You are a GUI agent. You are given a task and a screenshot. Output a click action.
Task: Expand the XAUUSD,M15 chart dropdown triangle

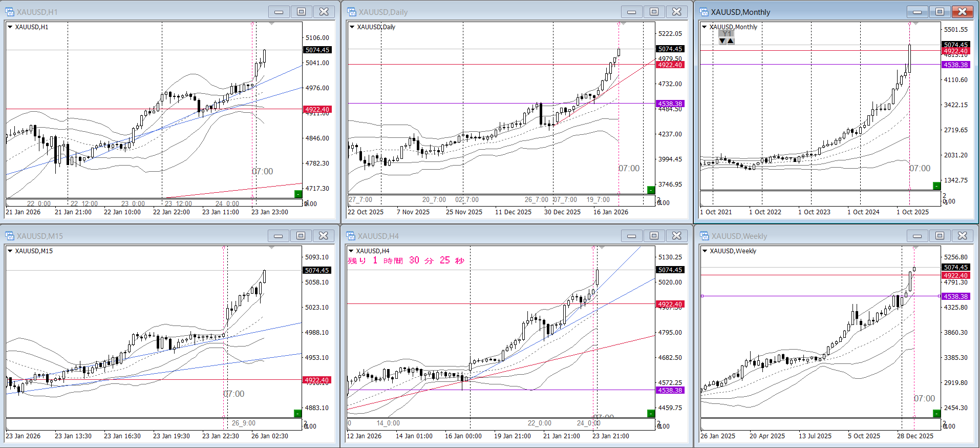pyautogui.click(x=10, y=251)
